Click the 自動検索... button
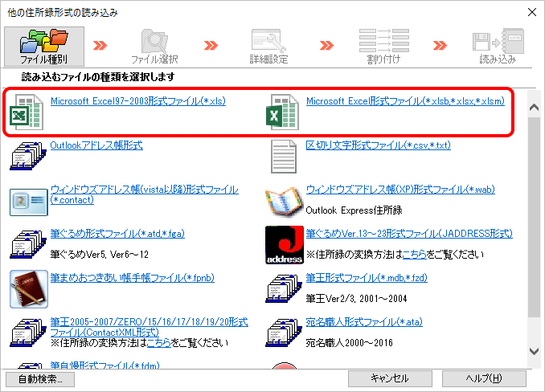 [x=40, y=379]
